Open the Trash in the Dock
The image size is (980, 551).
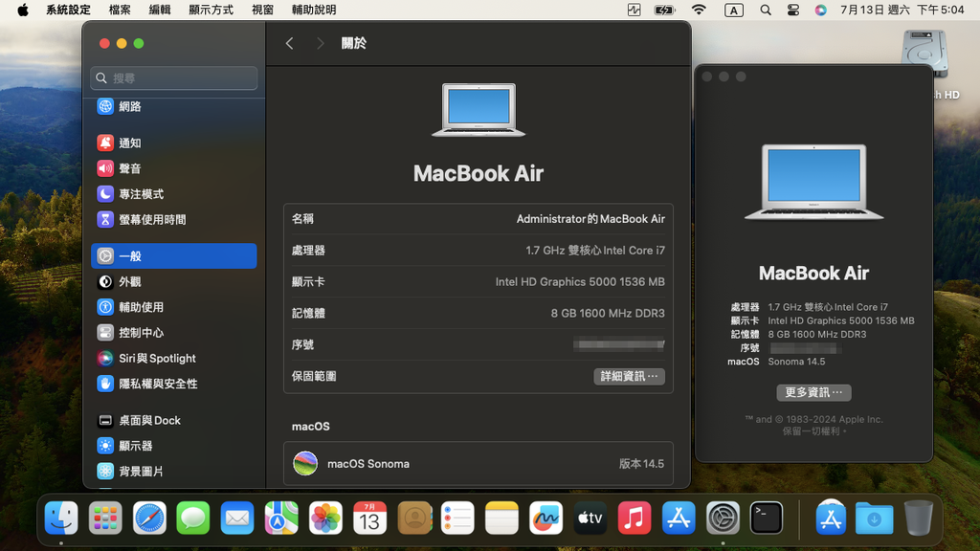tap(918, 518)
